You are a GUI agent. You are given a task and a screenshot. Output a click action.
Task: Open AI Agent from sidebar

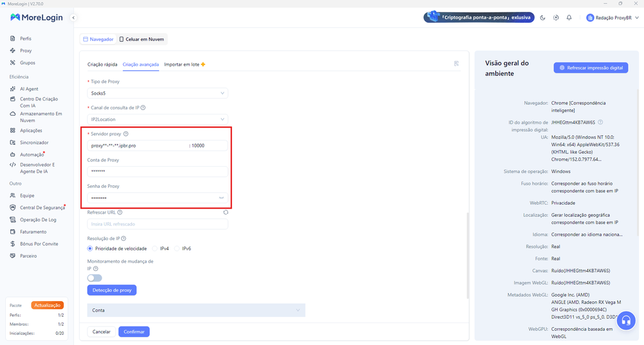(x=29, y=89)
